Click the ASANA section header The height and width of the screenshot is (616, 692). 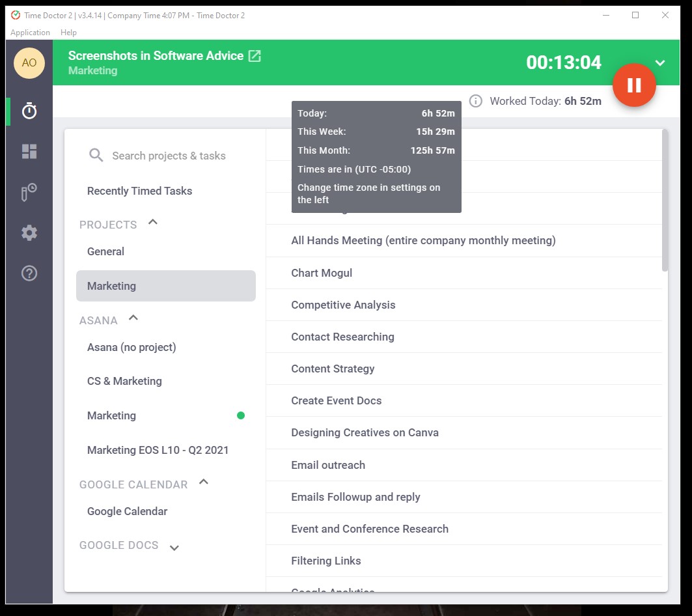tap(98, 320)
